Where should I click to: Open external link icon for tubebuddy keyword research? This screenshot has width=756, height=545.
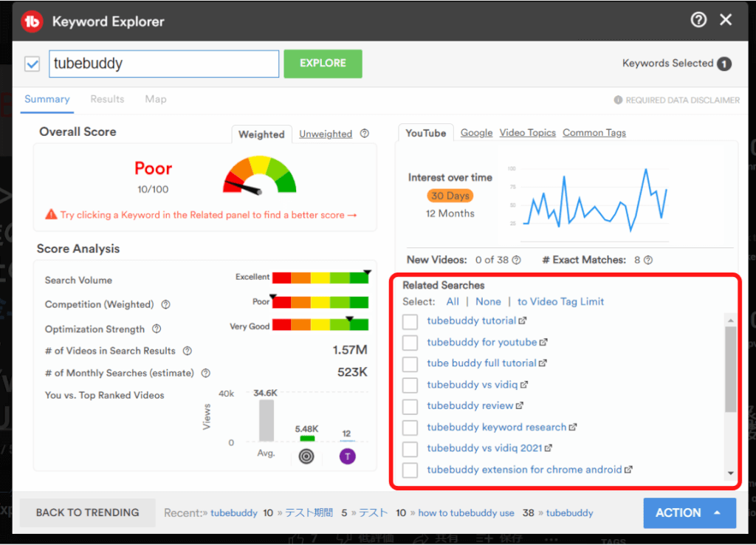tap(572, 427)
